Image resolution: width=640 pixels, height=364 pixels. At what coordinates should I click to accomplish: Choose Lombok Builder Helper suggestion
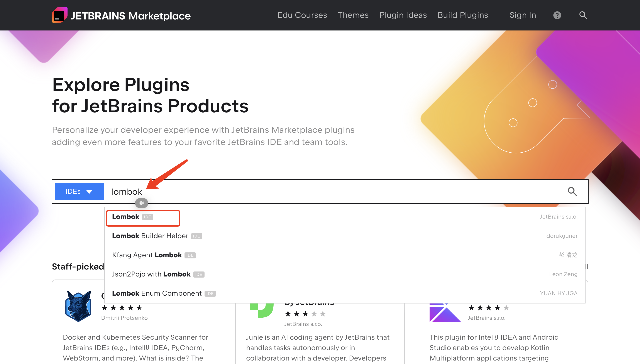150,236
